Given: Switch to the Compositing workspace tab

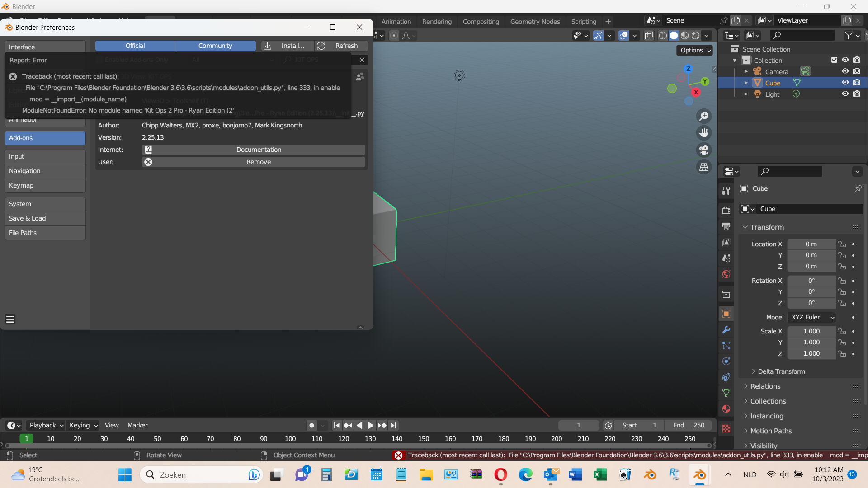Looking at the screenshot, I should click(x=481, y=21).
